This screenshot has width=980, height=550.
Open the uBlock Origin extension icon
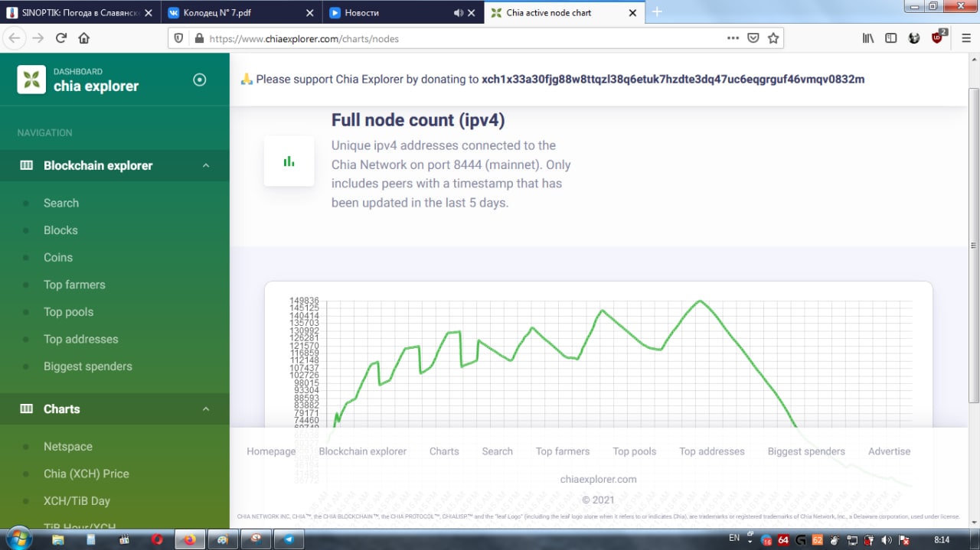coord(939,37)
